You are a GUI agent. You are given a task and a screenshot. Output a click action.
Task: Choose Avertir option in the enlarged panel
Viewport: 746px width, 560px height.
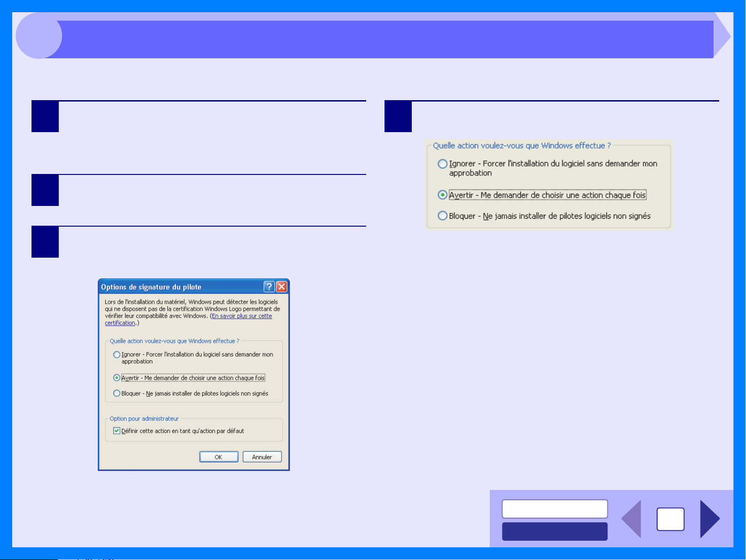tap(442, 195)
